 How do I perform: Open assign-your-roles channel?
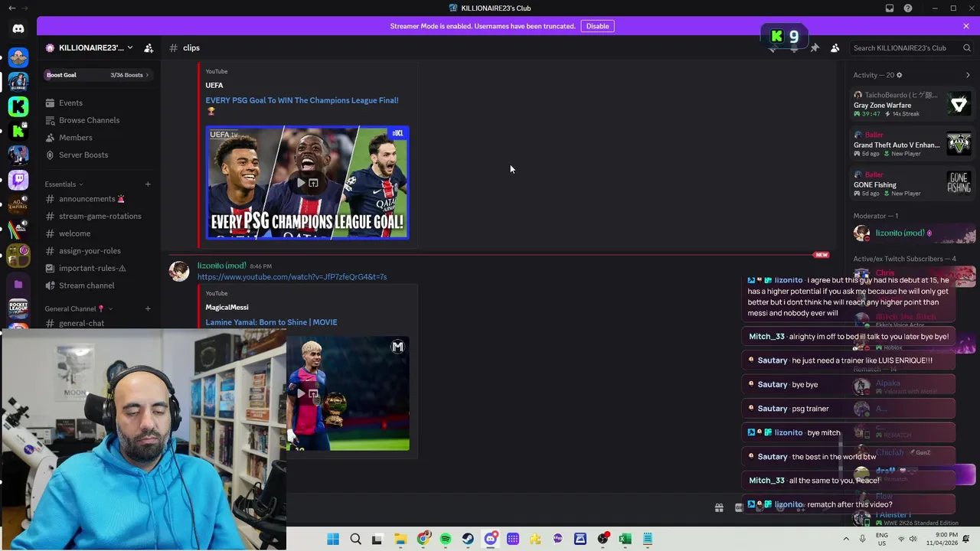[x=90, y=251]
